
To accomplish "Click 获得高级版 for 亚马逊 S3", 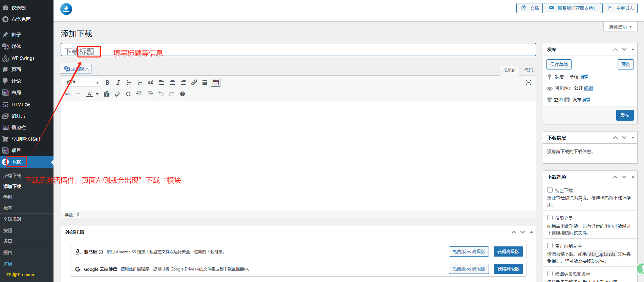I will coord(508,251).
